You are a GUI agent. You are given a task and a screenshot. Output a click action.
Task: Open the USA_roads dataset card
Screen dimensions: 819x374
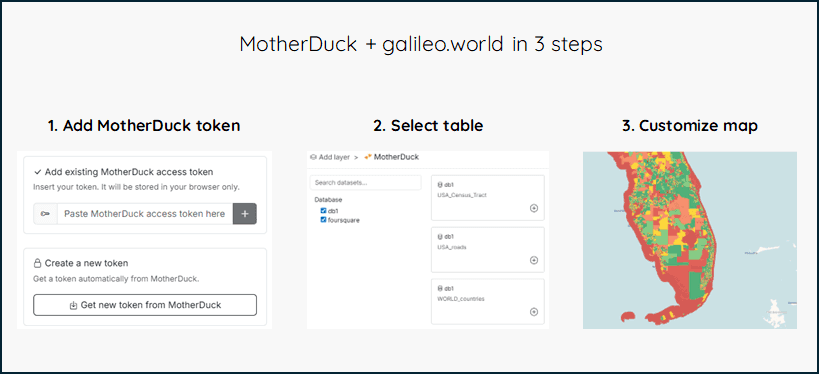(488, 250)
